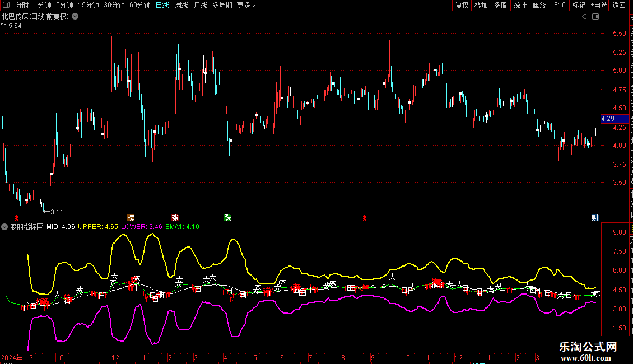Click the 多股 multi-stock button
The image size is (633, 364).
[500, 5]
